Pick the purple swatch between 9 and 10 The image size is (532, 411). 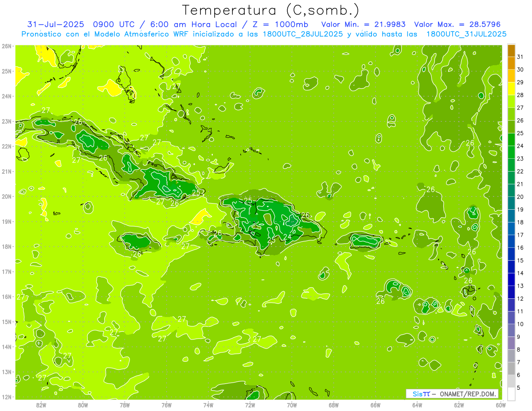click(512, 330)
